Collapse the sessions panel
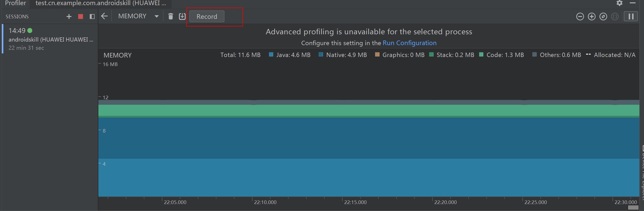The image size is (644, 211). pyautogui.click(x=92, y=17)
